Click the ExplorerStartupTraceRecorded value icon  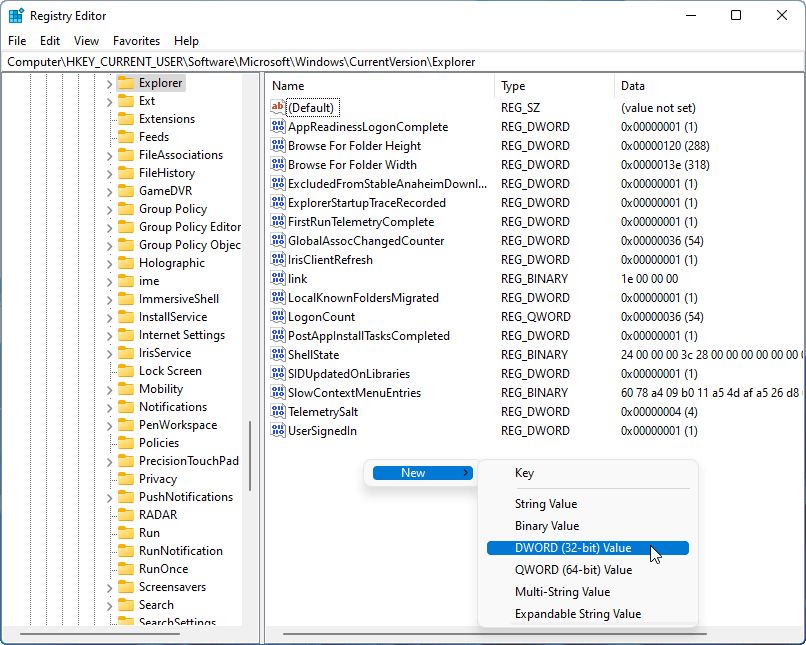(x=278, y=202)
